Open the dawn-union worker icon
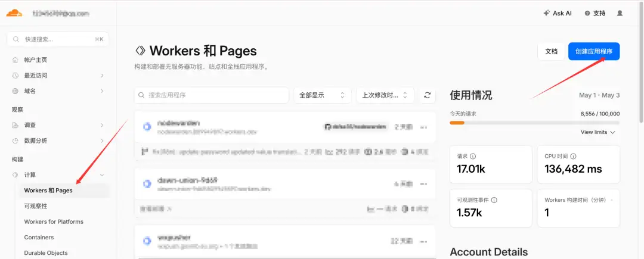Viewport: 644px width, 259px height. pyautogui.click(x=147, y=185)
